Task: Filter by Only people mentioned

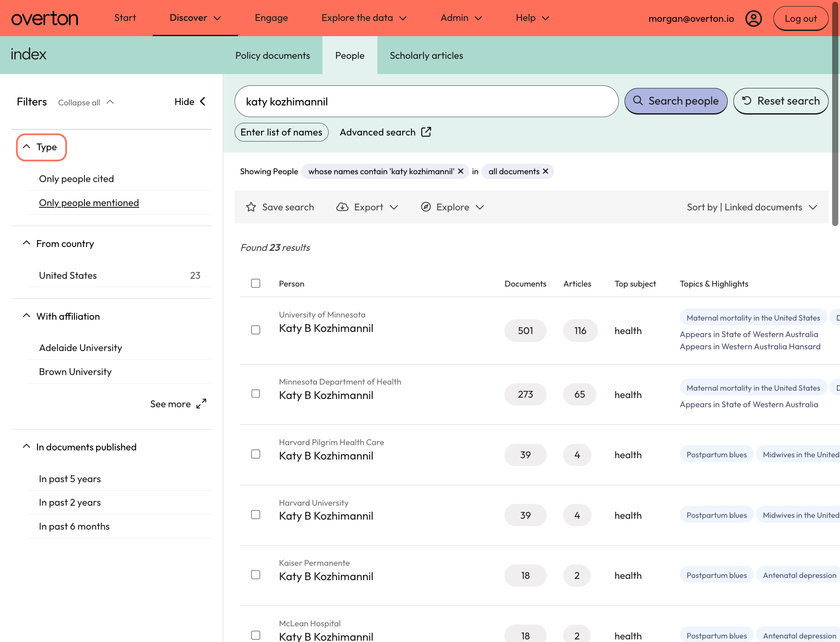Action: pyautogui.click(x=89, y=203)
